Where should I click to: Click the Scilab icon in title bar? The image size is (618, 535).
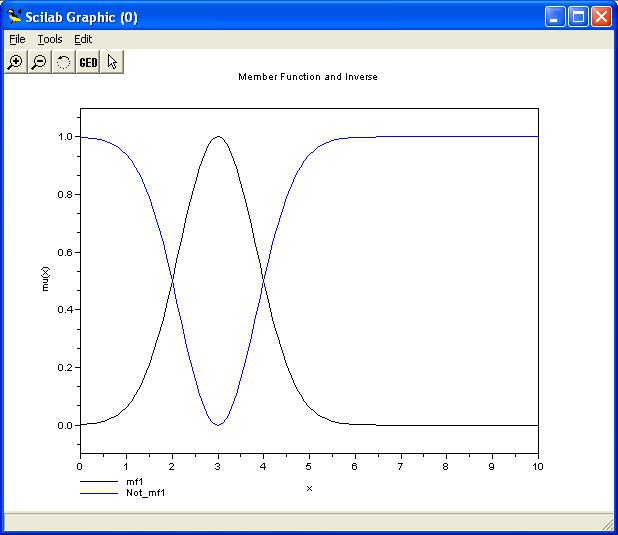click(x=14, y=17)
